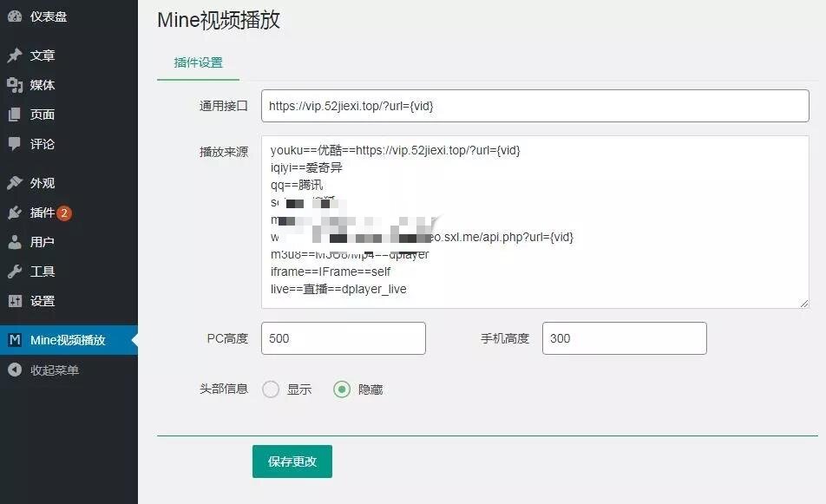Open the 用户 menu item

coord(69,242)
